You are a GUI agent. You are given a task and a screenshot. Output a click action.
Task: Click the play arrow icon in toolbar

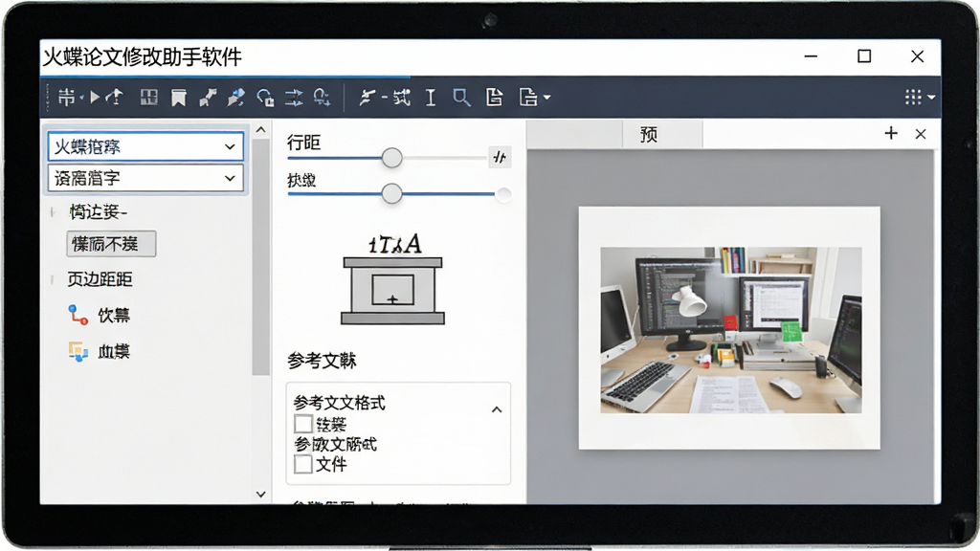point(95,97)
